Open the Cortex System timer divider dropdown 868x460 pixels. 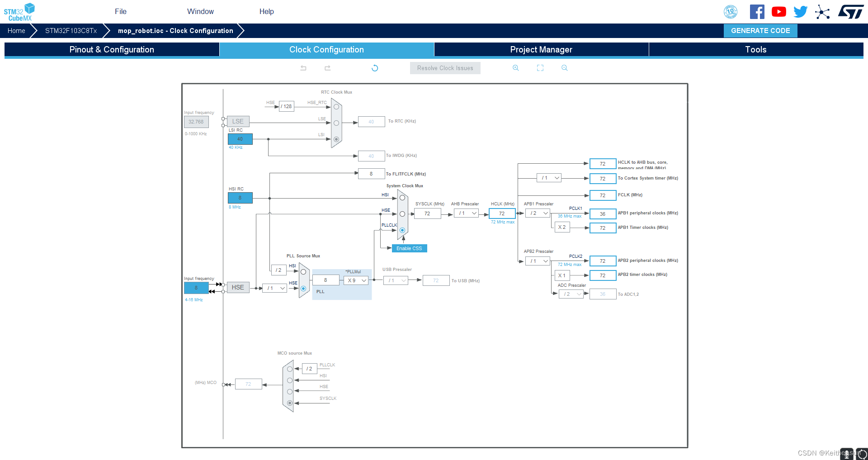[549, 178]
